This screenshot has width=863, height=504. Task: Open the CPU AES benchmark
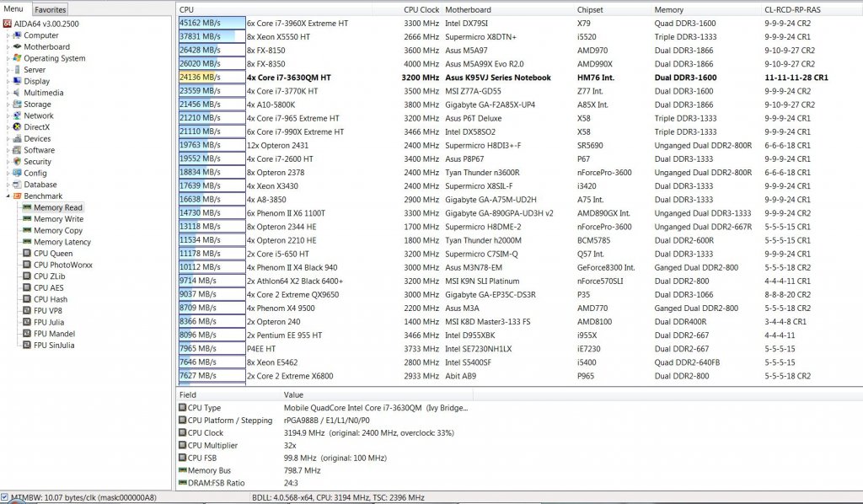coord(48,287)
